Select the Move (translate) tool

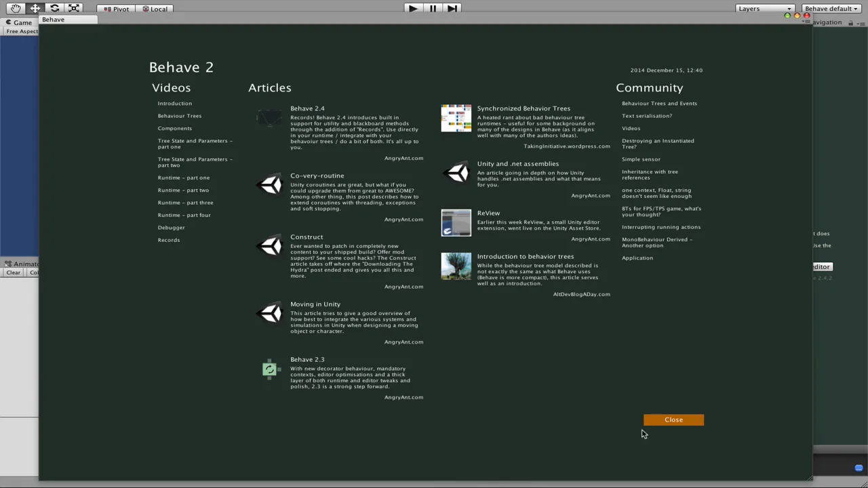[x=35, y=8]
